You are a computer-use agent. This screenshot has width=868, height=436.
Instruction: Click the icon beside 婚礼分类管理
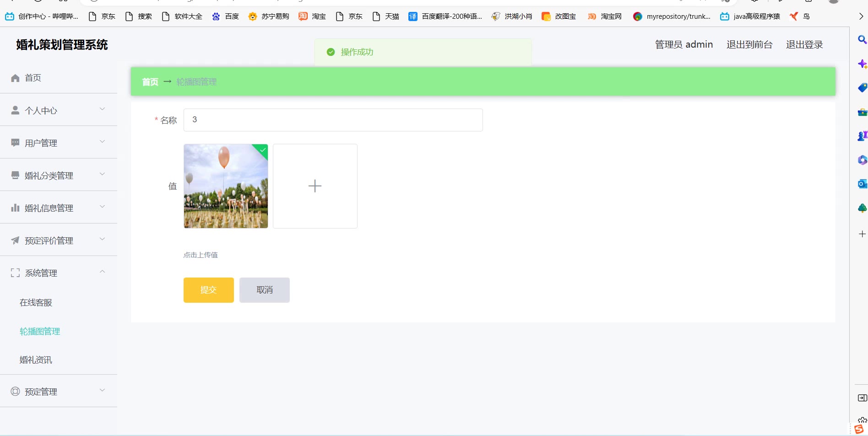click(15, 175)
